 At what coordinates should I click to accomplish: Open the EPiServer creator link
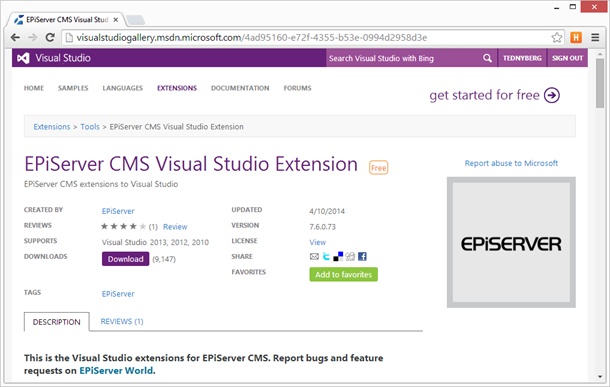click(x=118, y=211)
